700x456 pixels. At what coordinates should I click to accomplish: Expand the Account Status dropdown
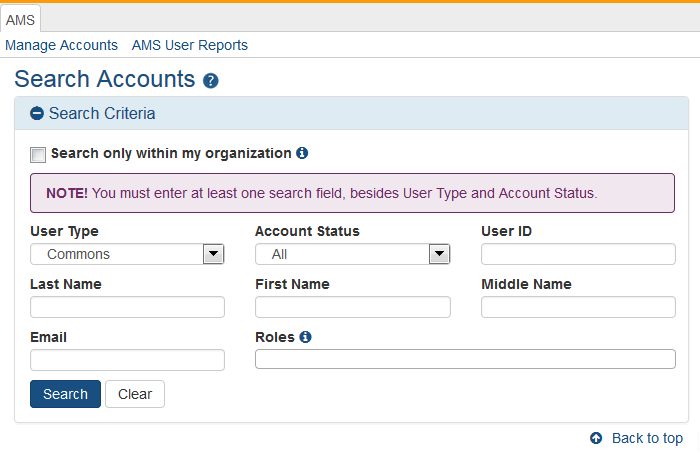352,254
